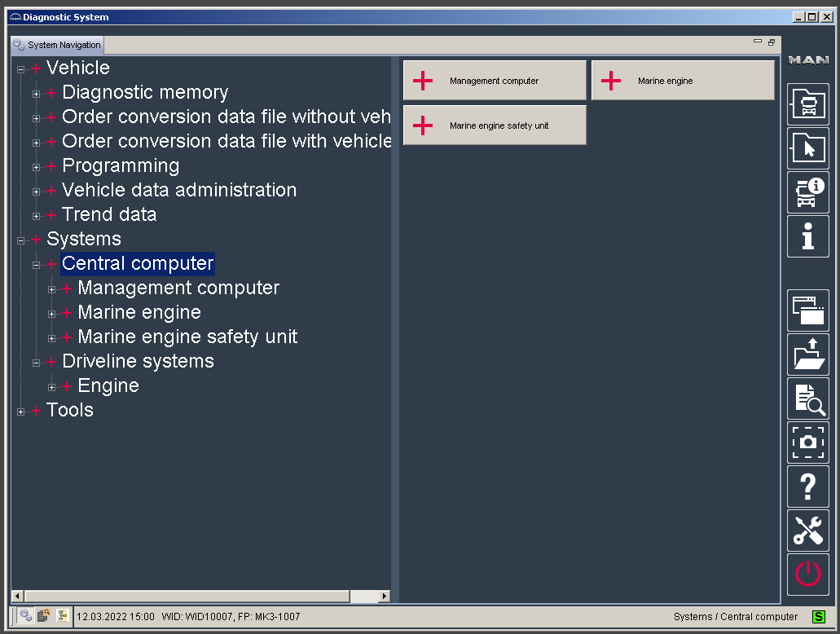This screenshot has height=634, width=840.
Task: Collapse the Central computer node
Action: tap(36, 265)
